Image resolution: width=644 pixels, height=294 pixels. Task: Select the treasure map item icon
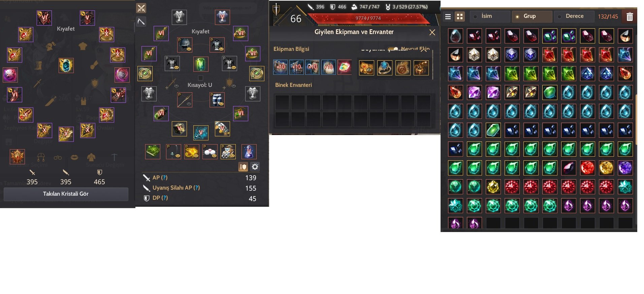(366, 68)
